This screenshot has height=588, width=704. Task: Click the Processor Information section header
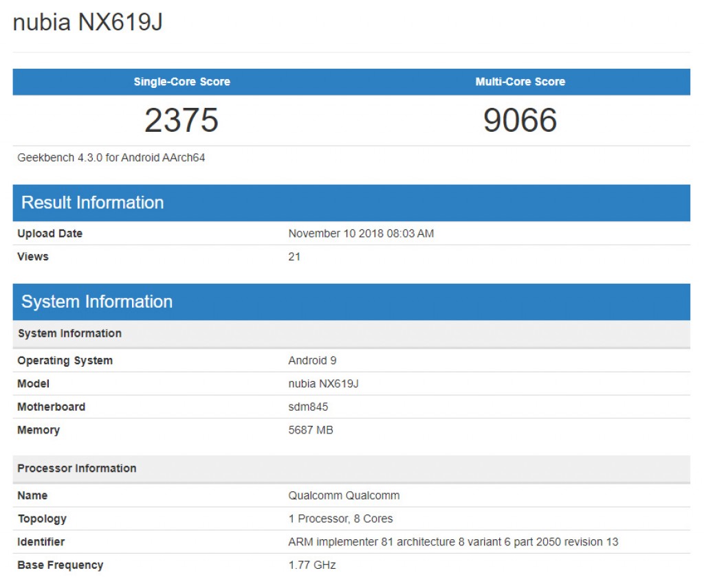pyautogui.click(x=76, y=468)
